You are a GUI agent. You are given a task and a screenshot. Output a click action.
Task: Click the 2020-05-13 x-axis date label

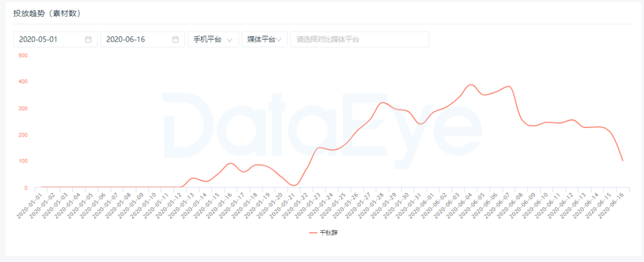[182, 205]
